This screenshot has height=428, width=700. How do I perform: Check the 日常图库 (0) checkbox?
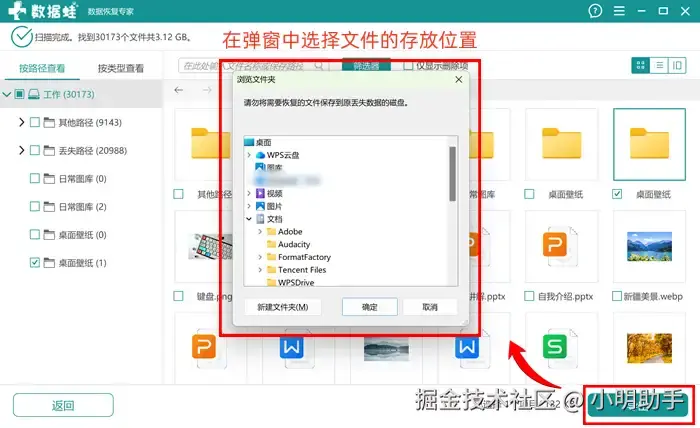pos(34,179)
